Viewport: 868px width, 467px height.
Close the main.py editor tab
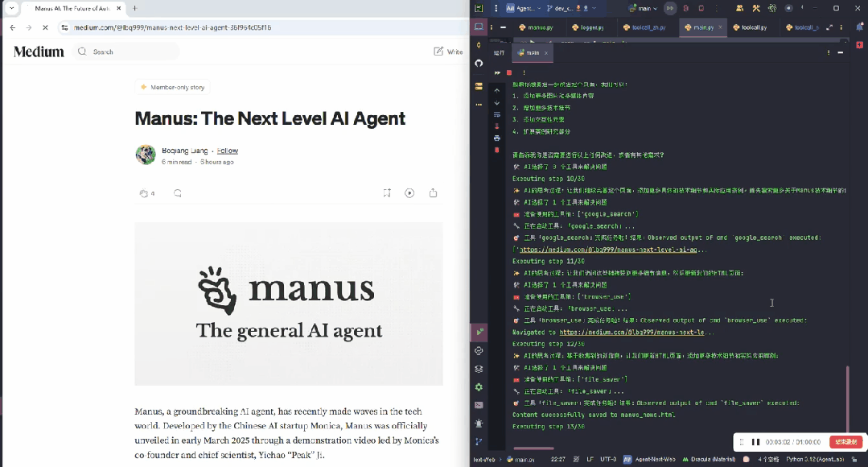(720, 27)
